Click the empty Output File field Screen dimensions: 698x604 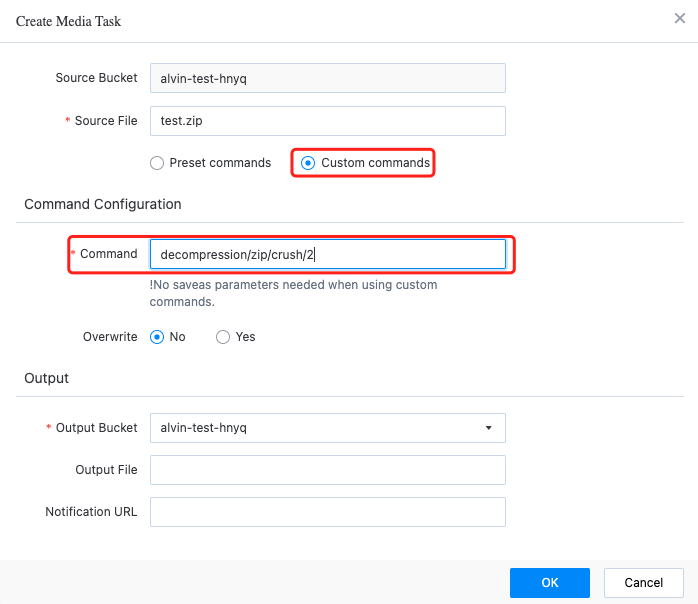tap(328, 470)
